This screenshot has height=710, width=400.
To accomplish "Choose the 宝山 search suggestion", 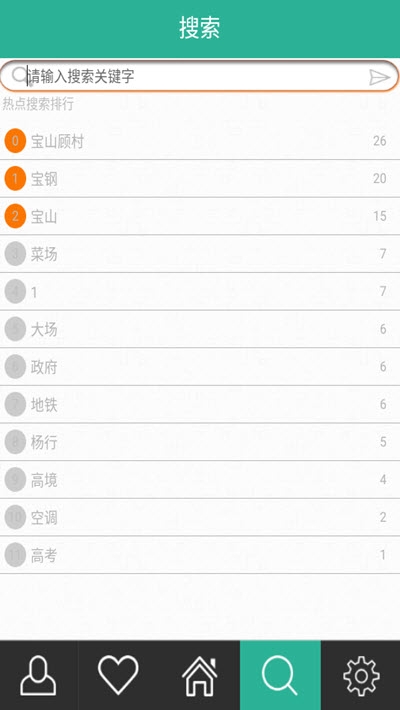I will [x=44, y=217].
